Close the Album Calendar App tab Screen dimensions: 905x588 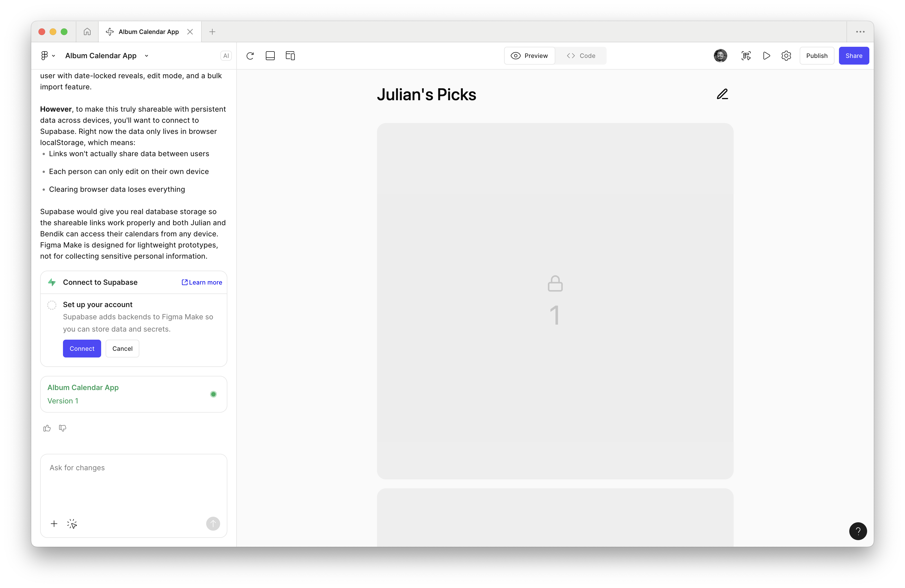coord(190,31)
